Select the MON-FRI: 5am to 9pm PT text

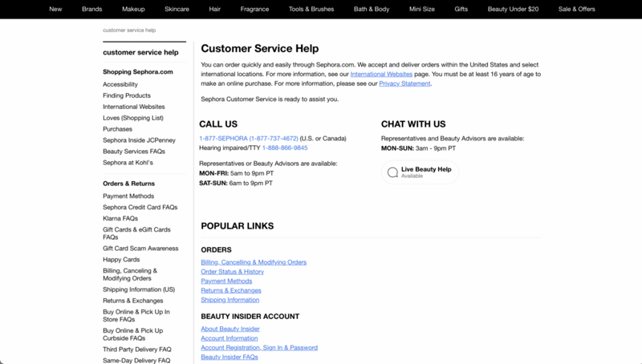click(236, 173)
